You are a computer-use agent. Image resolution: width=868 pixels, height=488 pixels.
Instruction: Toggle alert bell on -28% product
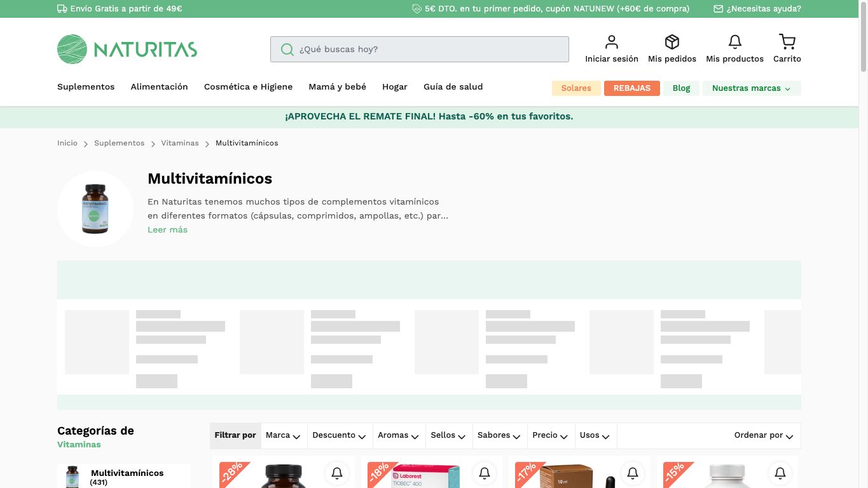click(x=337, y=473)
